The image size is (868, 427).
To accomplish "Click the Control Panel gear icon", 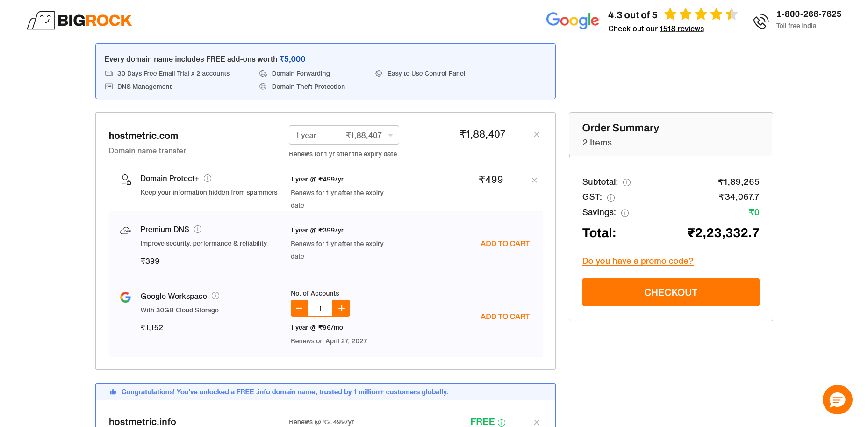I will (x=379, y=73).
